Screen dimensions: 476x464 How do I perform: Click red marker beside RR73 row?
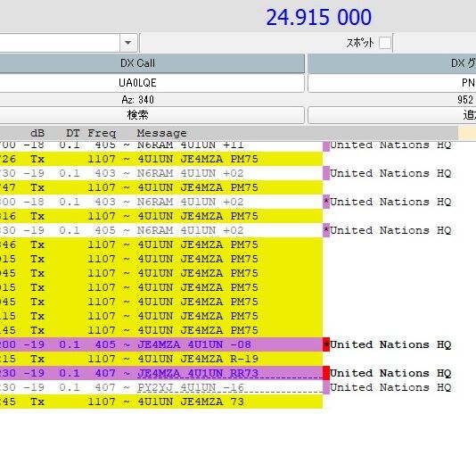(x=326, y=373)
